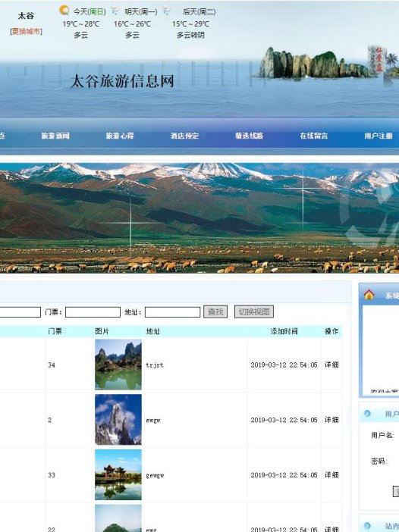The image size is (399, 532).
Task: Open the 旅游新闻 menu item
Action: (55, 136)
